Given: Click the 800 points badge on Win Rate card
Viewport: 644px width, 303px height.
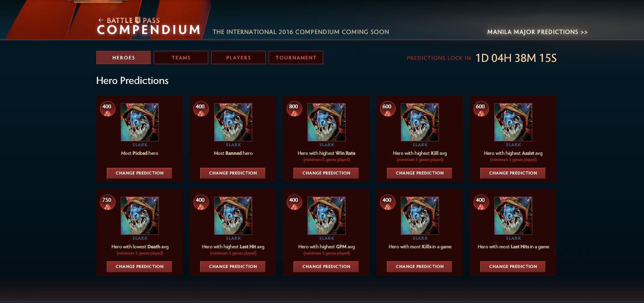Looking at the screenshot, I should 294,109.
